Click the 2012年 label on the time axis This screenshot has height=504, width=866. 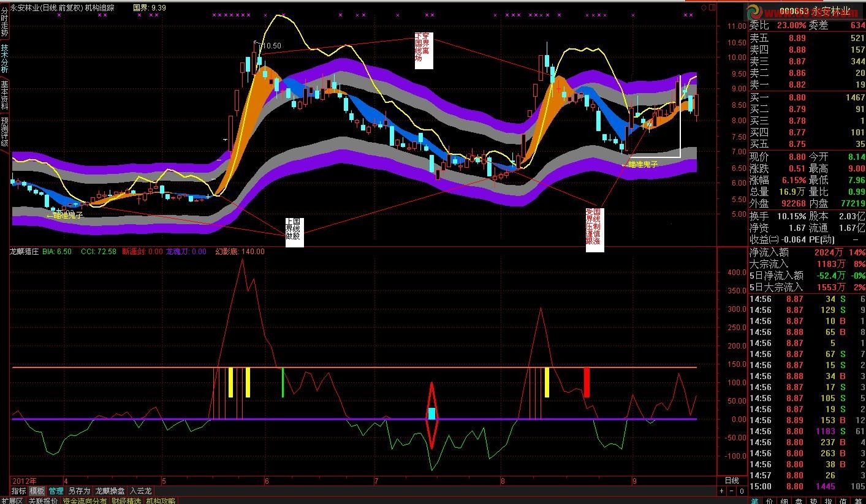[x=23, y=481]
